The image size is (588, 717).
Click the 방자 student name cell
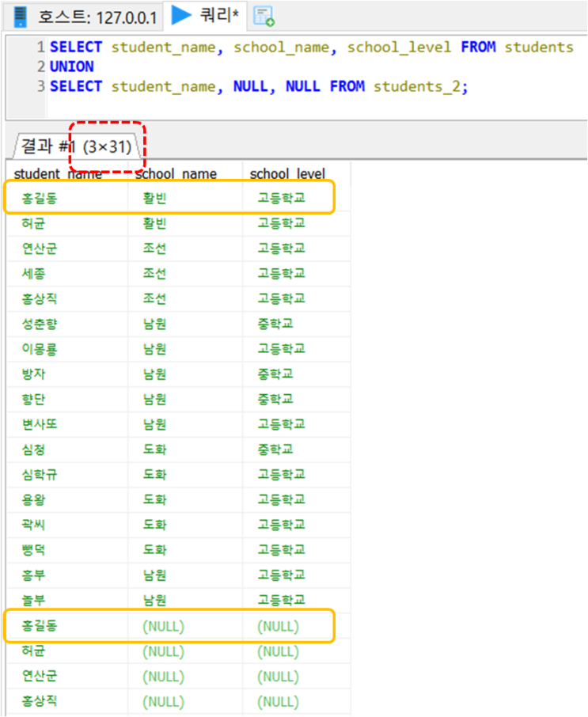(33, 374)
